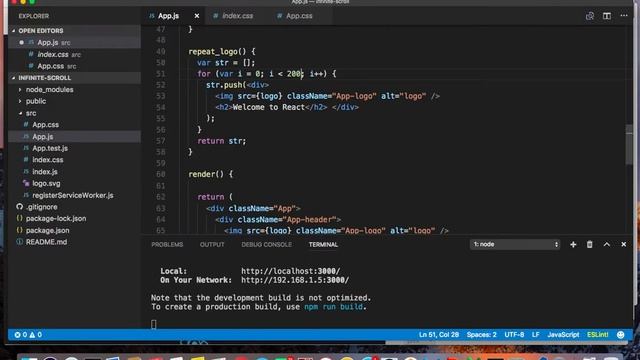The image size is (640, 360).
Task: Collapse the OPEN EDITORS section
Action: point(74,31)
